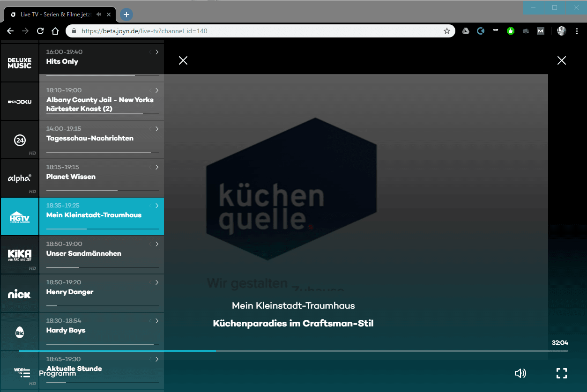The image size is (587, 392).
Task: Show next program for Albany County Jail
Action: 157,90
